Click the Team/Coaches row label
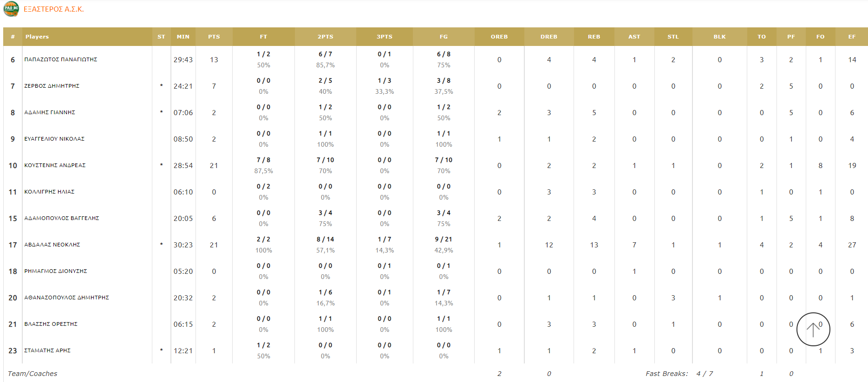This screenshot has height=382, width=868. [33, 374]
